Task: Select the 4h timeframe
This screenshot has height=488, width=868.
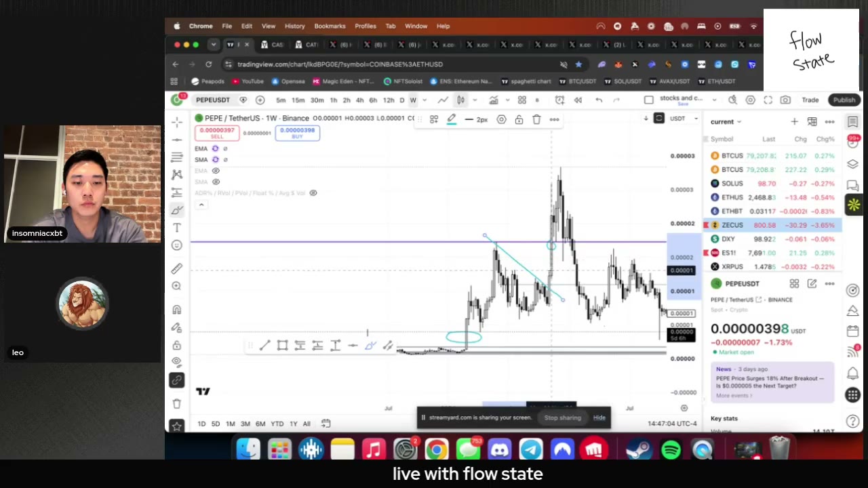Action: (x=359, y=100)
